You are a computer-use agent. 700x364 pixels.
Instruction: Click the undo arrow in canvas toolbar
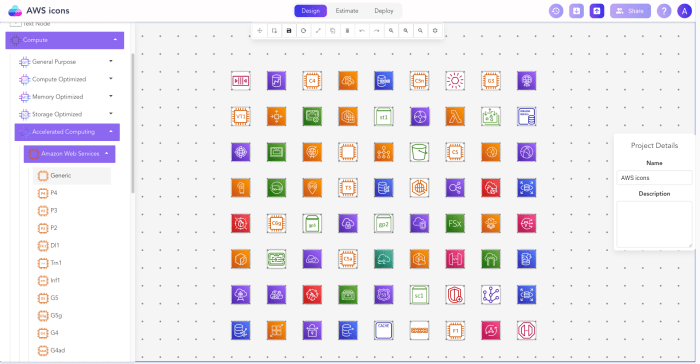tap(362, 31)
